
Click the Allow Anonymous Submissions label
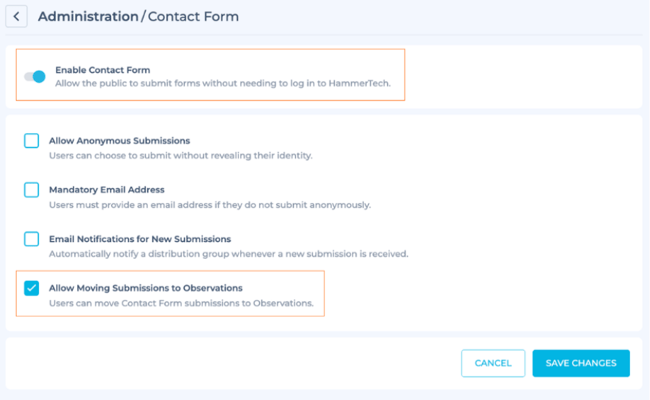pos(119,141)
